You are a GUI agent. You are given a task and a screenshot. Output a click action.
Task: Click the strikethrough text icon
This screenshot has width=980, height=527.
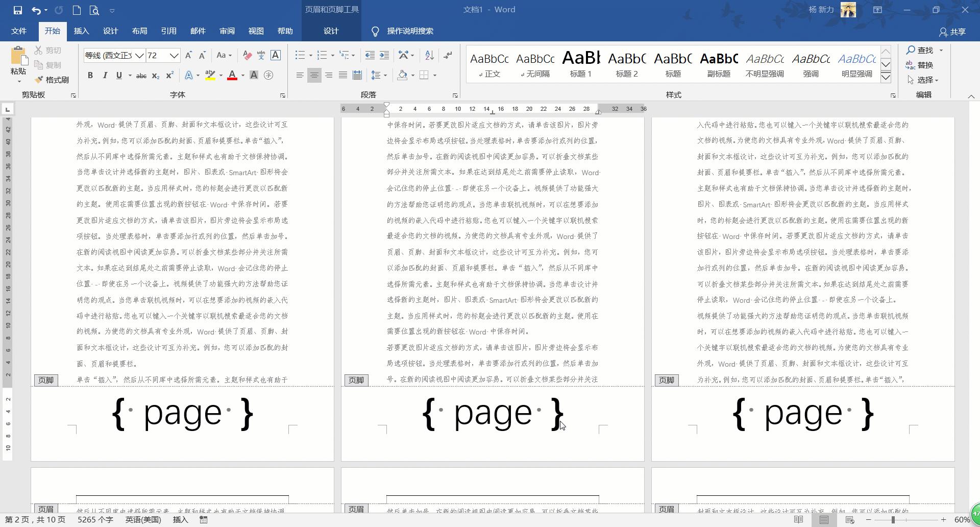click(141, 76)
